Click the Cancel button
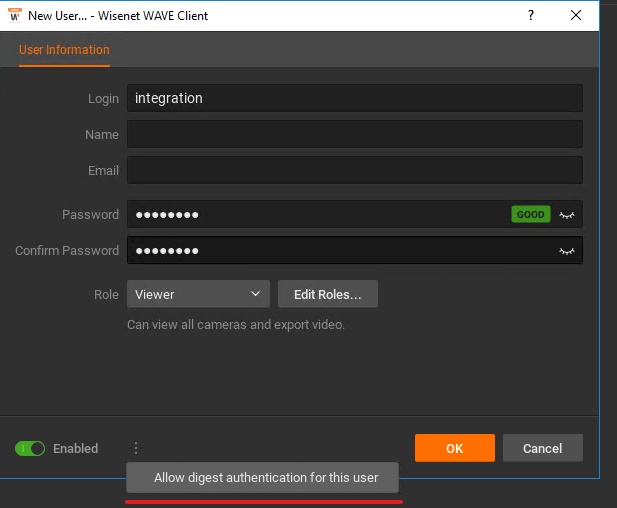The height and width of the screenshot is (508, 617). [543, 448]
